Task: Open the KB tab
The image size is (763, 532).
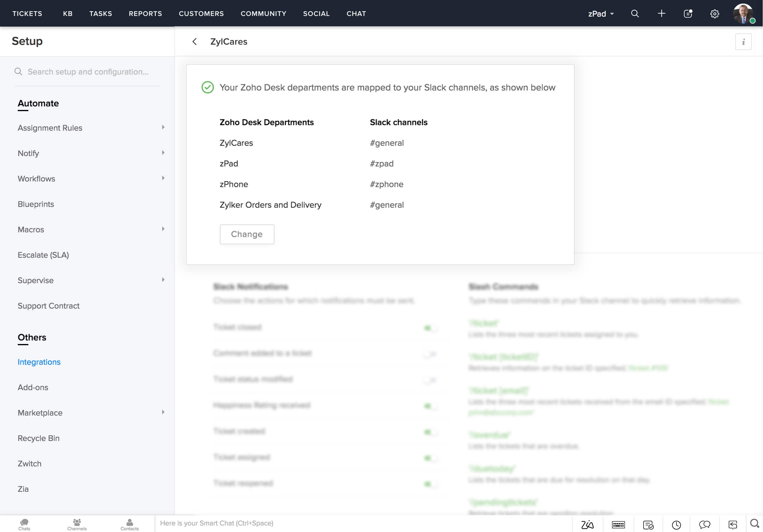Action: 68,14
